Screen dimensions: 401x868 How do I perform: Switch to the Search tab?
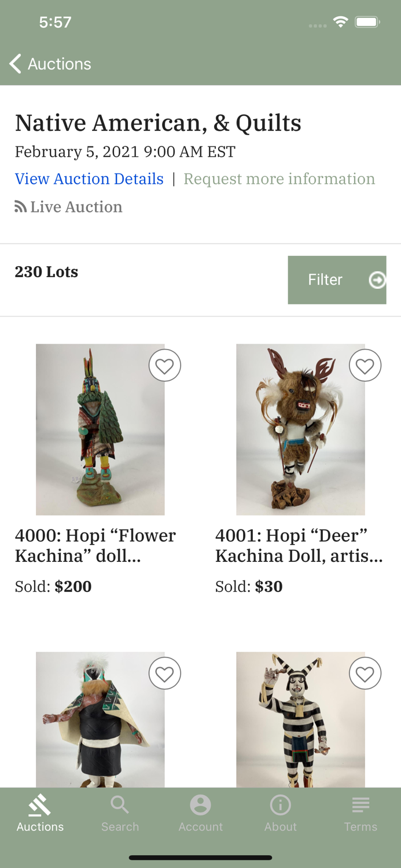[120, 813]
